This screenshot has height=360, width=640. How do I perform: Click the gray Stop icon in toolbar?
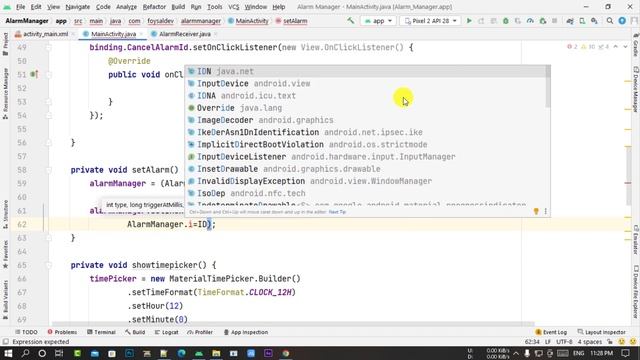pyautogui.click(x=554, y=21)
